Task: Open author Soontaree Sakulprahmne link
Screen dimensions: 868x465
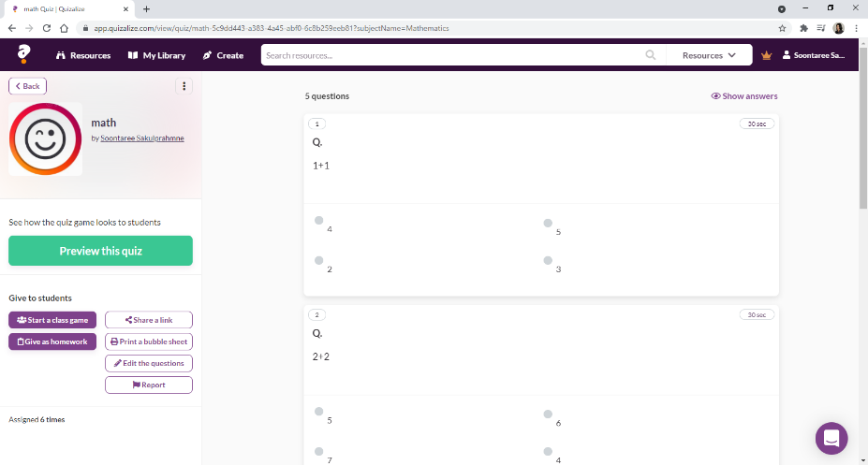Action: (142, 138)
